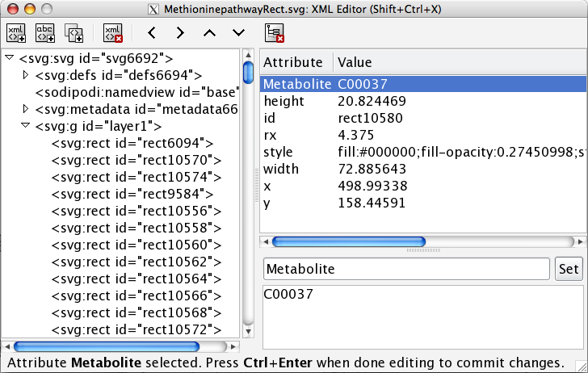
Task: Select the width attribute row
Action: click(423, 169)
